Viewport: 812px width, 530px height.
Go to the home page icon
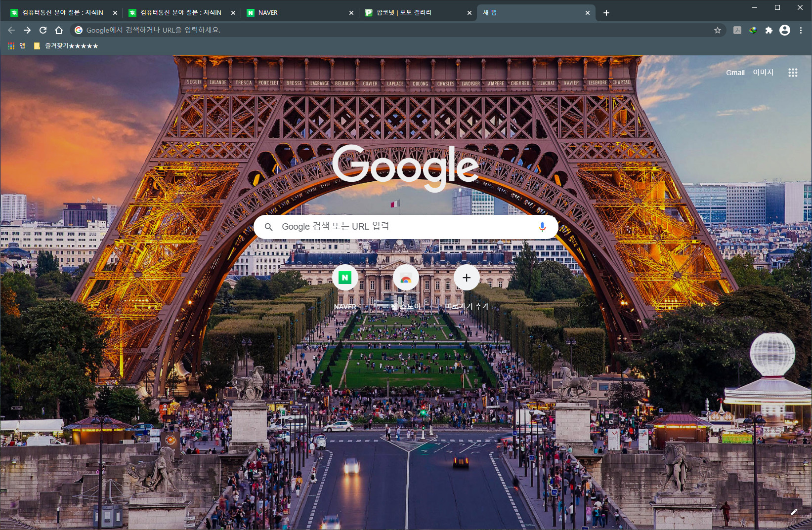click(59, 30)
